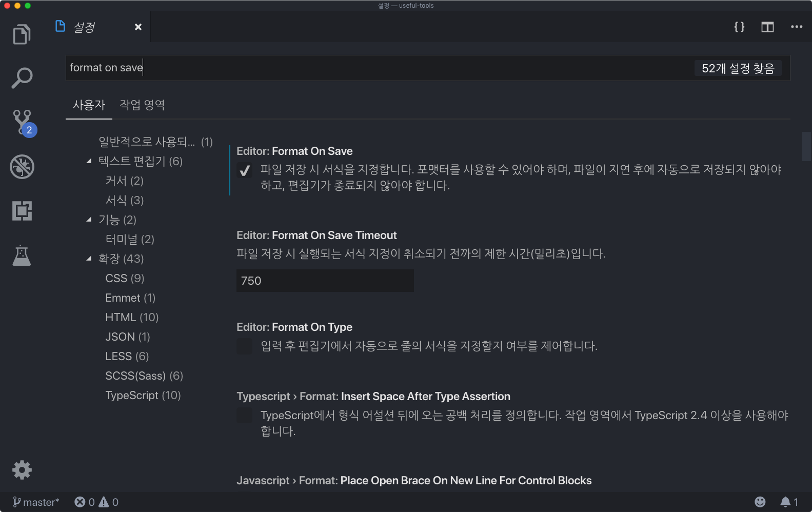This screenshot has width=812, height=512.
Task: Open the Explorer files icon
Action: pyautogui.click(x=22, y=34)
